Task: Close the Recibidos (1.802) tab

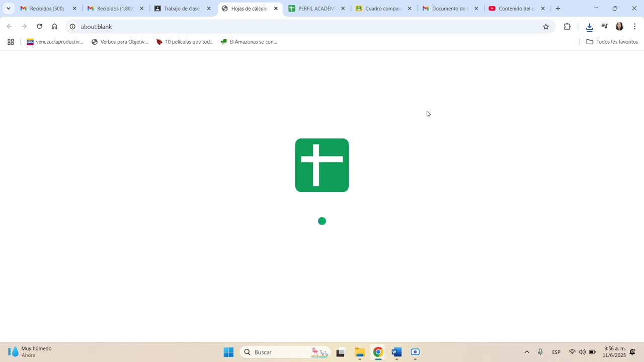Action: (141, 9)
